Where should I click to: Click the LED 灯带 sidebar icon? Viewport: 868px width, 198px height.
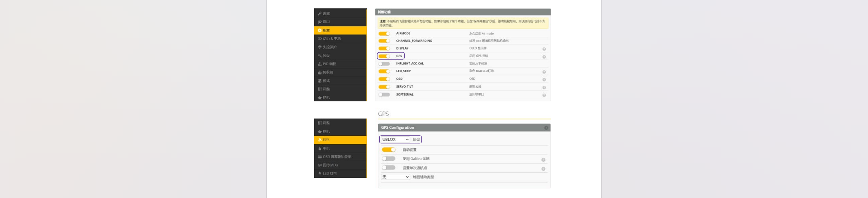point(320,173)
